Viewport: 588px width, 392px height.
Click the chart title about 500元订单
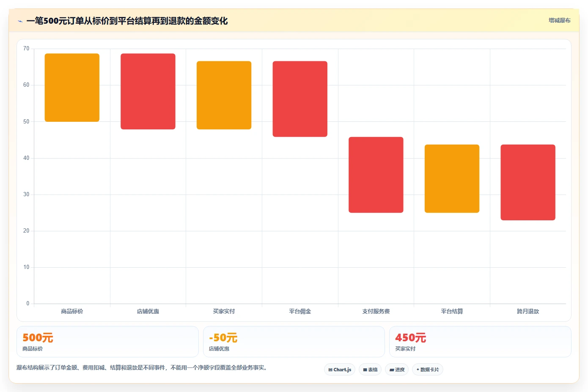point(127,21)
